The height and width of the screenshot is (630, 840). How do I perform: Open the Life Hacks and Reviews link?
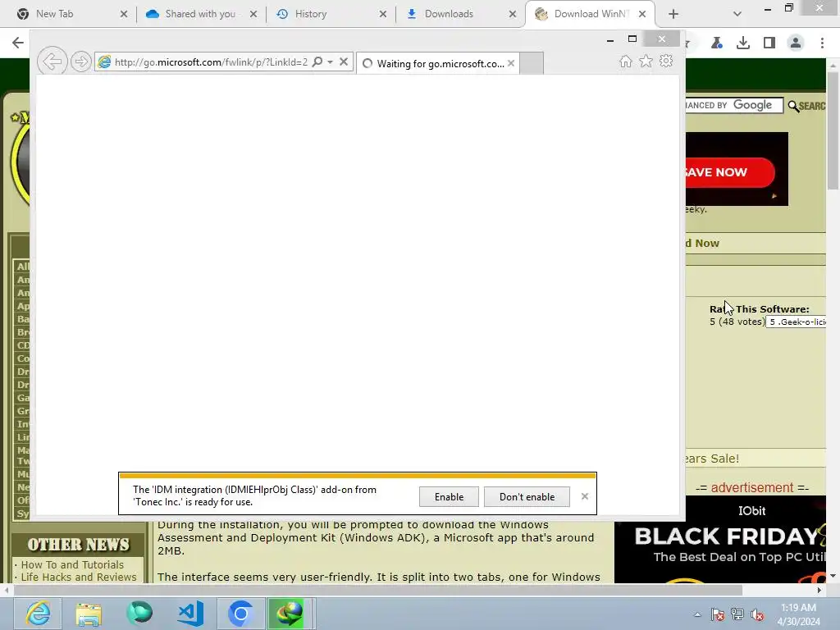tap(79, 577)
